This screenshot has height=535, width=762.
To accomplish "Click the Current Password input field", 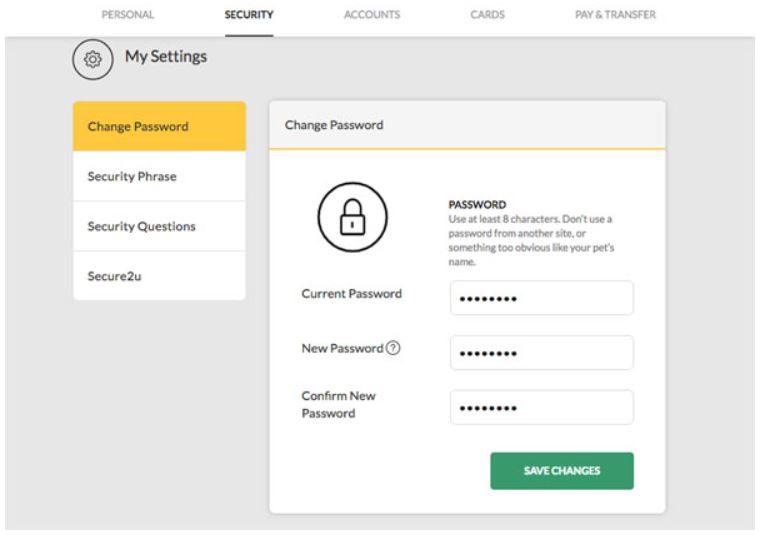I will (x=541, y=298).
